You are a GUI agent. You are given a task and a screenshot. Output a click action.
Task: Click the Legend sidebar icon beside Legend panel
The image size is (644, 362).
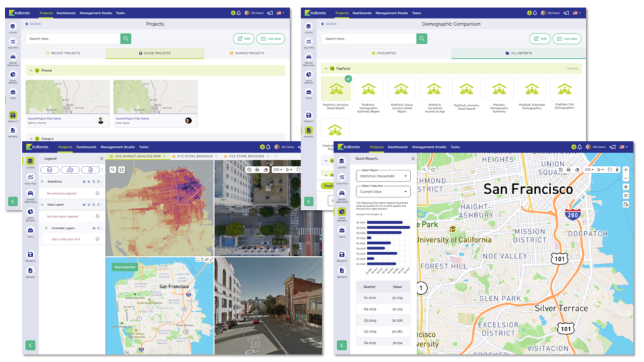point(30,163)
